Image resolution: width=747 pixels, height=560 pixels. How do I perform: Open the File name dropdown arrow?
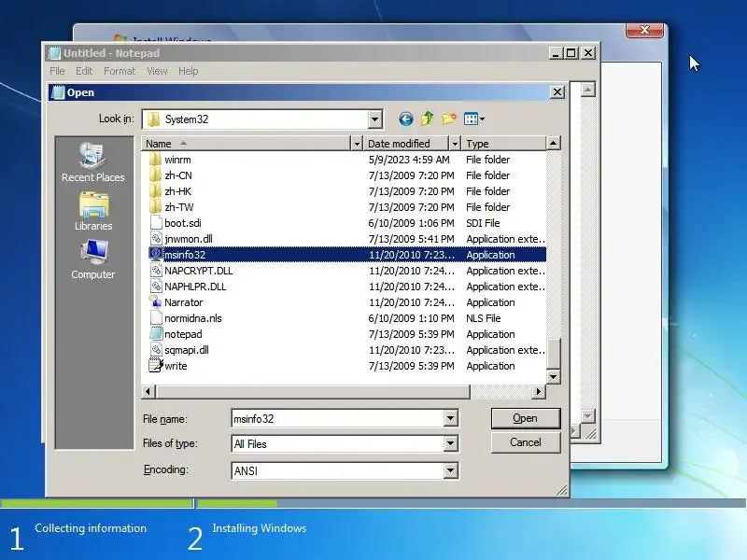click(450, 418)
